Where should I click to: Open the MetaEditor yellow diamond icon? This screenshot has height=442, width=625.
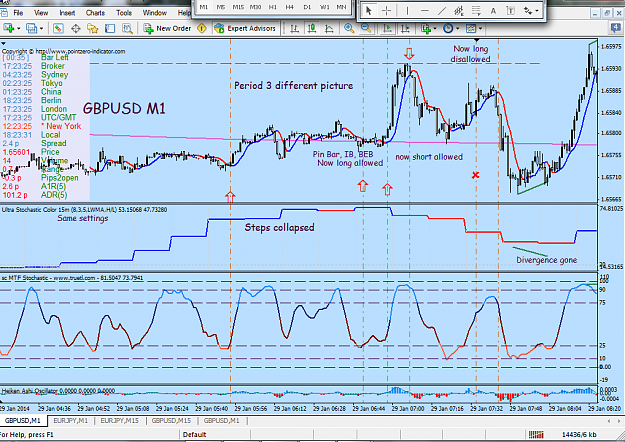tap(202, 28)
